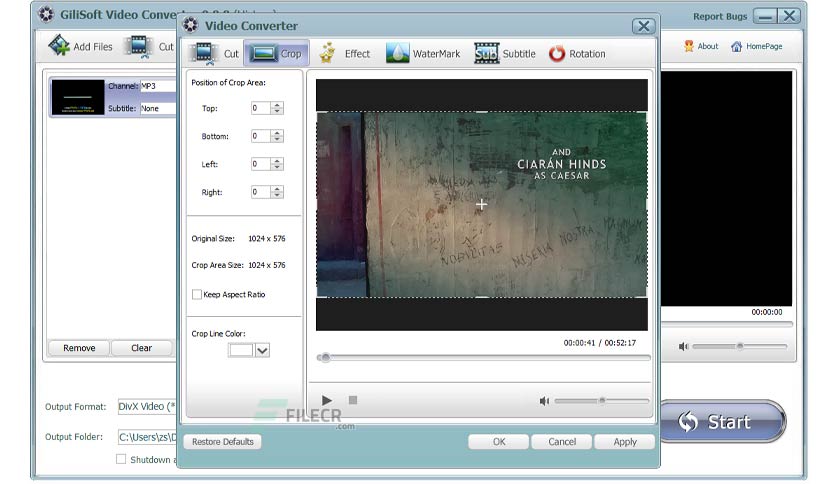Open HomePage link in main window

(x=757, y=46)
